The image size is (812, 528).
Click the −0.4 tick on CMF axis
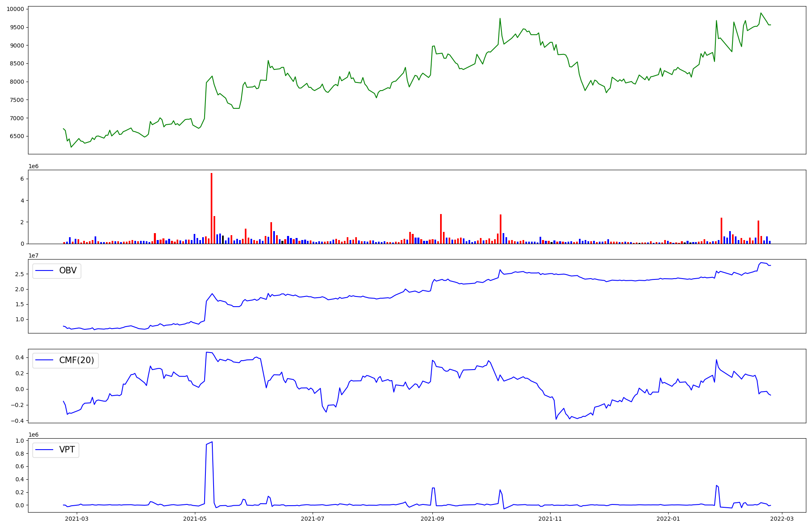17,421
